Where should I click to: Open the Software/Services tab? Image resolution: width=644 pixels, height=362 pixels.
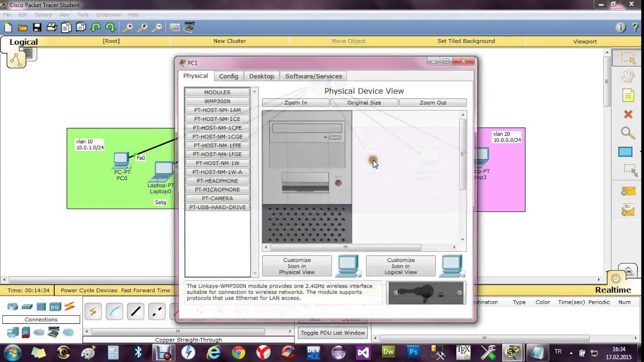(x=313, y=76)
